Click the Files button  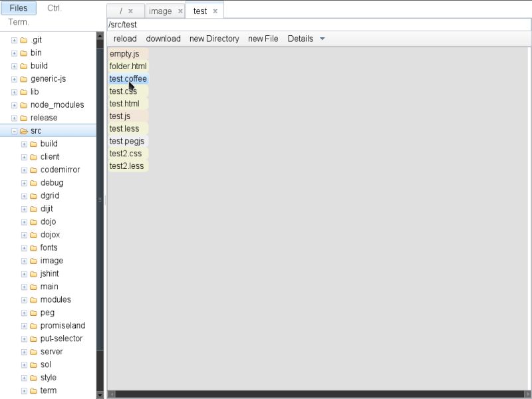(19, 7)
